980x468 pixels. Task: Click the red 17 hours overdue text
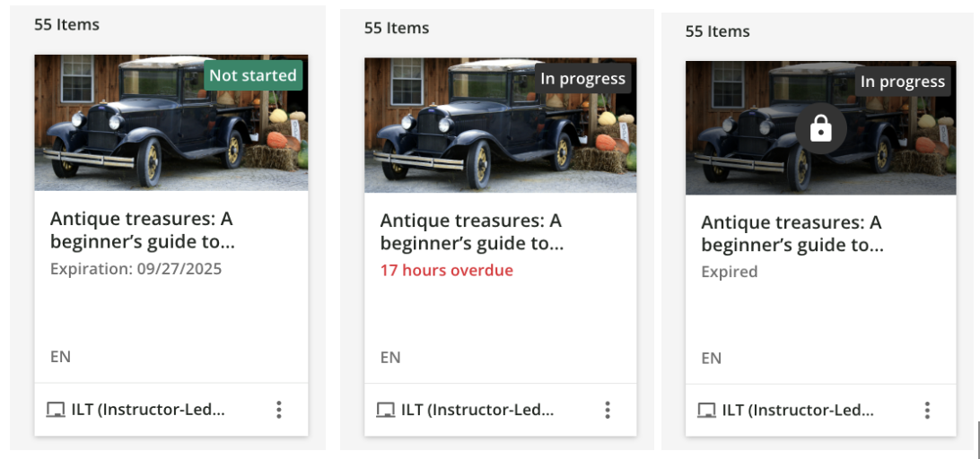tap(446, 270)
